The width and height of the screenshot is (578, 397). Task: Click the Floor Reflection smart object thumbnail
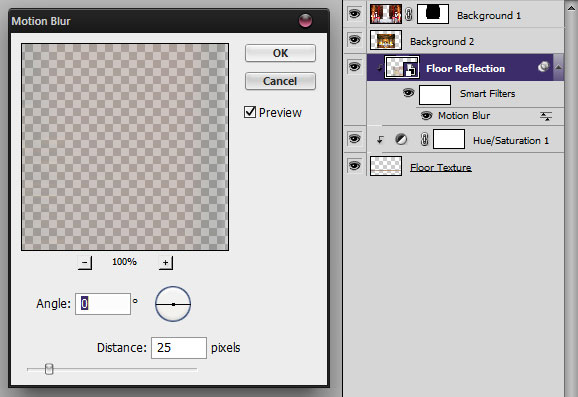coord(402,67)
